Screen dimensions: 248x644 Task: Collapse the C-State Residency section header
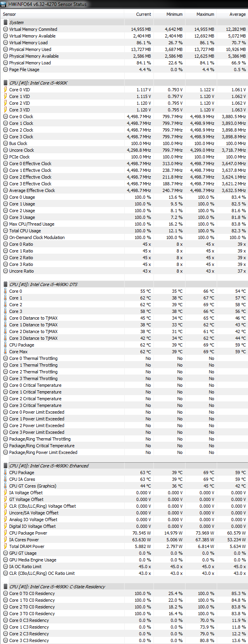click(6, 587)
